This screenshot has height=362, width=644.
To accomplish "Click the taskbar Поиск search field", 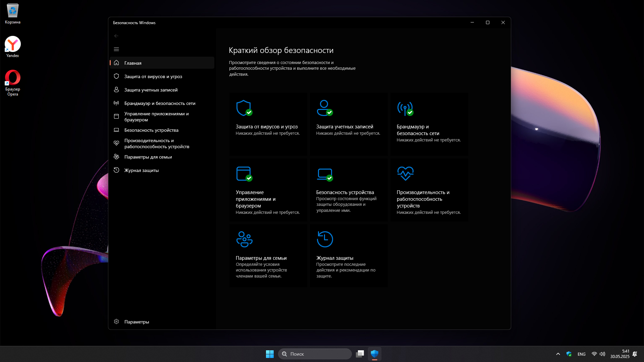I will [315, 354].
